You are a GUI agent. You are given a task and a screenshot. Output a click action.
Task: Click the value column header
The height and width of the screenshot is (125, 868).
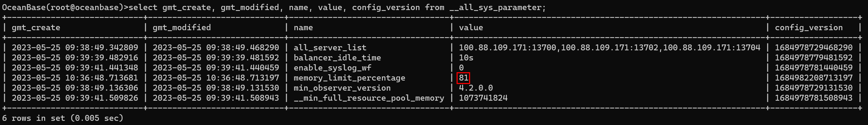471,28
